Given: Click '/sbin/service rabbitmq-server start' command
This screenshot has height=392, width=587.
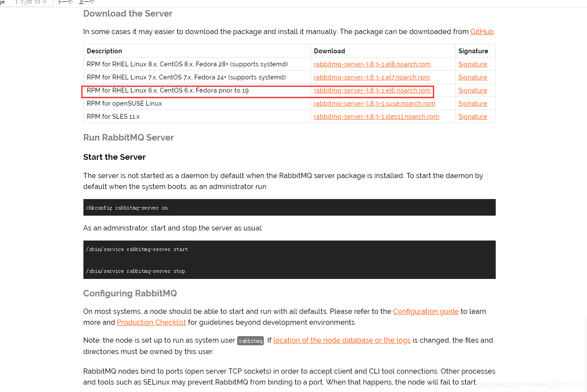Looking at the screenshot, I should [137, 249].
